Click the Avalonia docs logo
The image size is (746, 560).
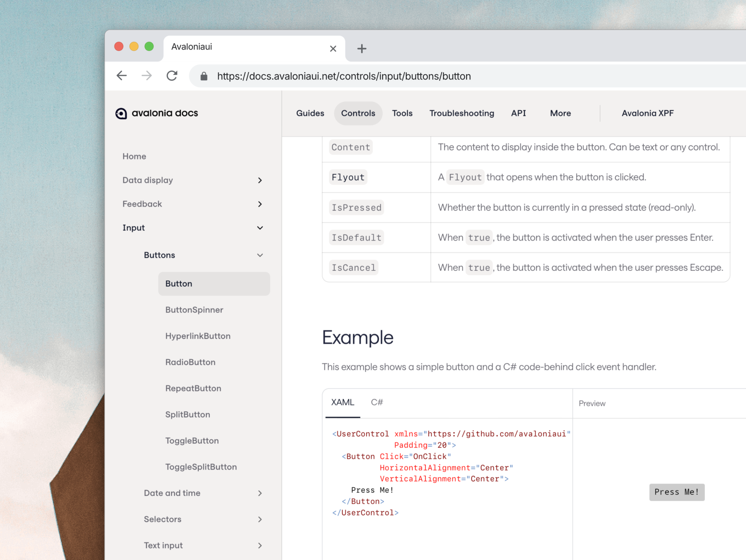point(156,113)
